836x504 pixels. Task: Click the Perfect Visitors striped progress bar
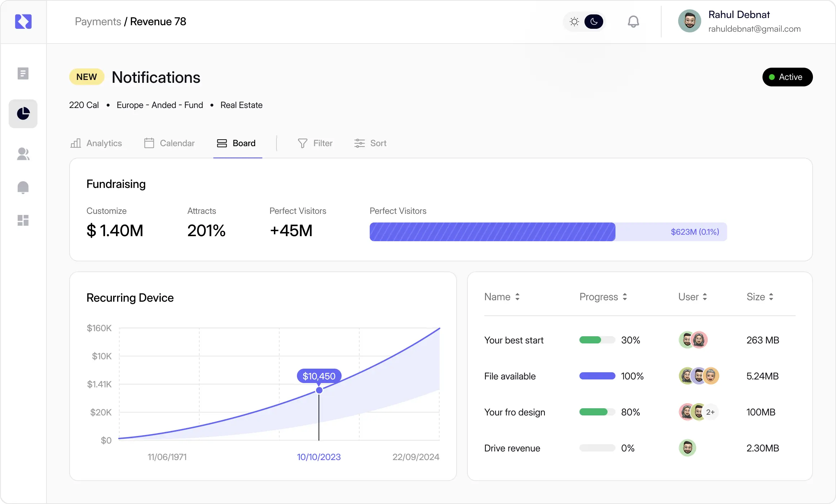[x=492, y=232]
